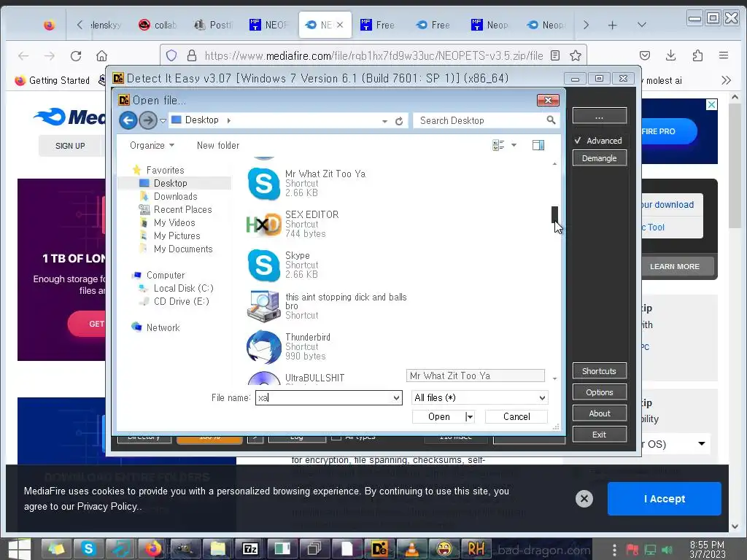Open My Documents folder
Viewport: 747px width, 560px height.
[183, 249]
